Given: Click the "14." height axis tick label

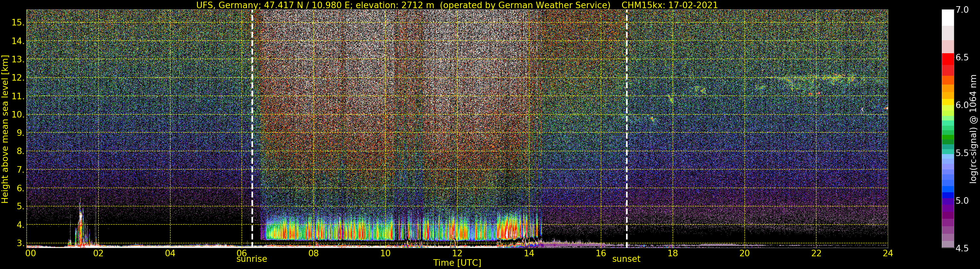Looking at the screenshot, I should [x=18, y=41].
